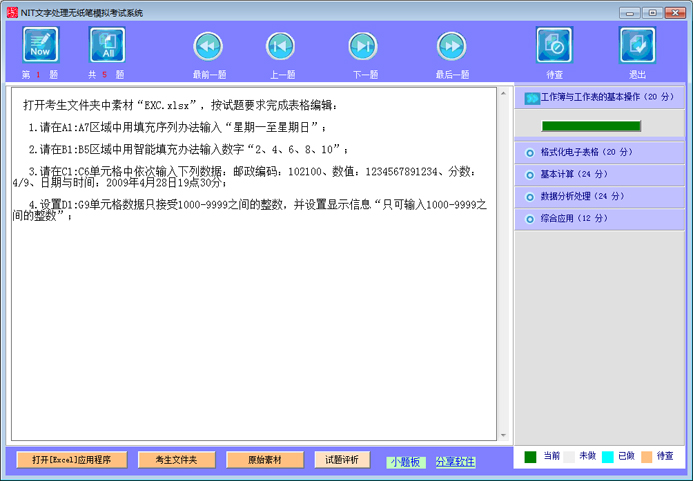Open the 工作簿与工作表的基本操作 section
The image size is (693, 481).
[599, 98]
